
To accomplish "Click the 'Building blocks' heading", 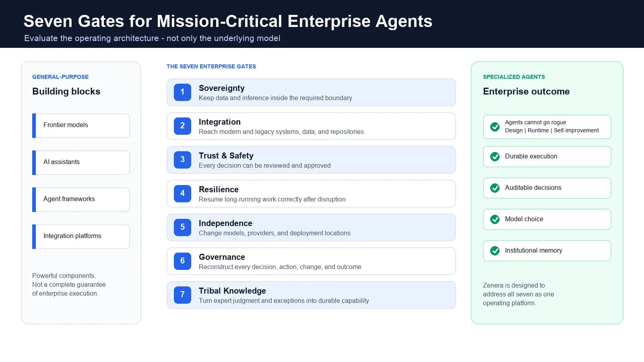I will coord(66,91).
